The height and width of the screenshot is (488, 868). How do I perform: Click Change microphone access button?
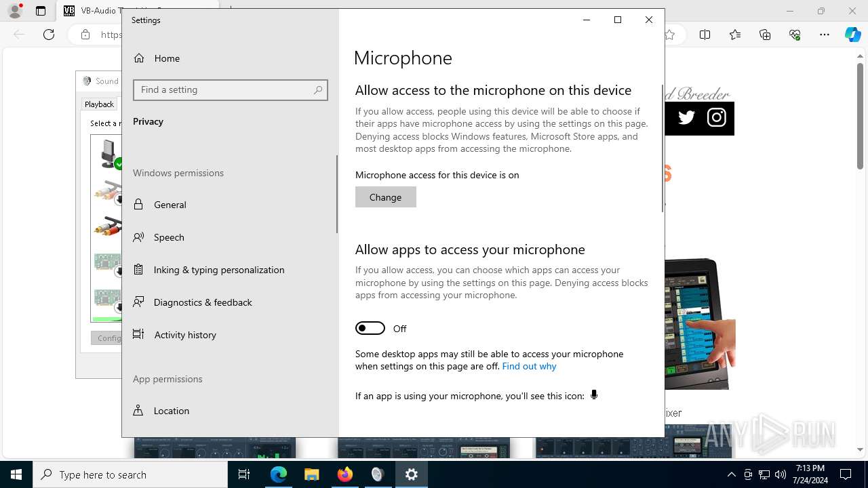[386, 197]
